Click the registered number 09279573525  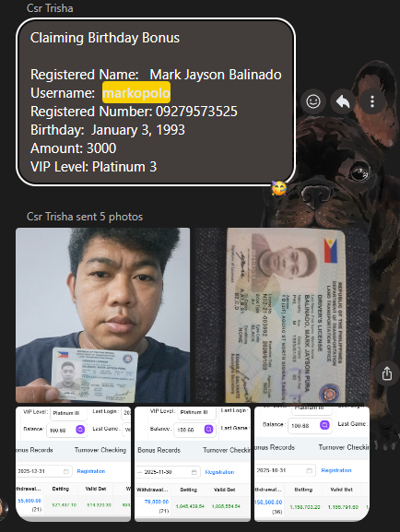(x=196, y=112)
